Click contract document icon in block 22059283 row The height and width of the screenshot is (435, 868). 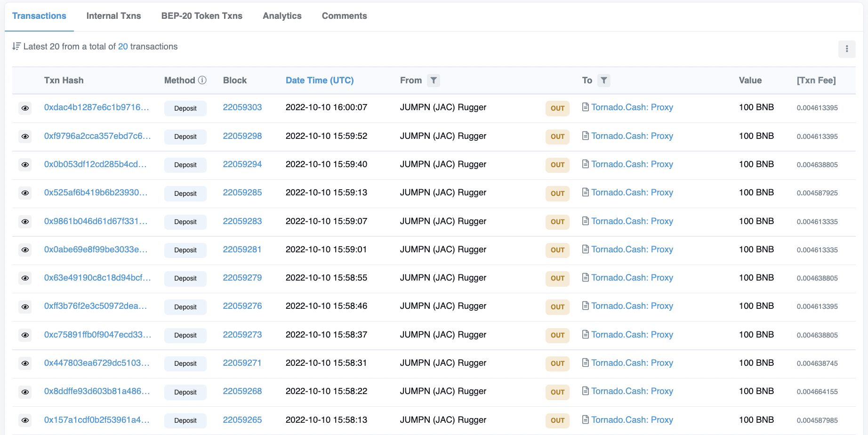click(x=586, y=221)
